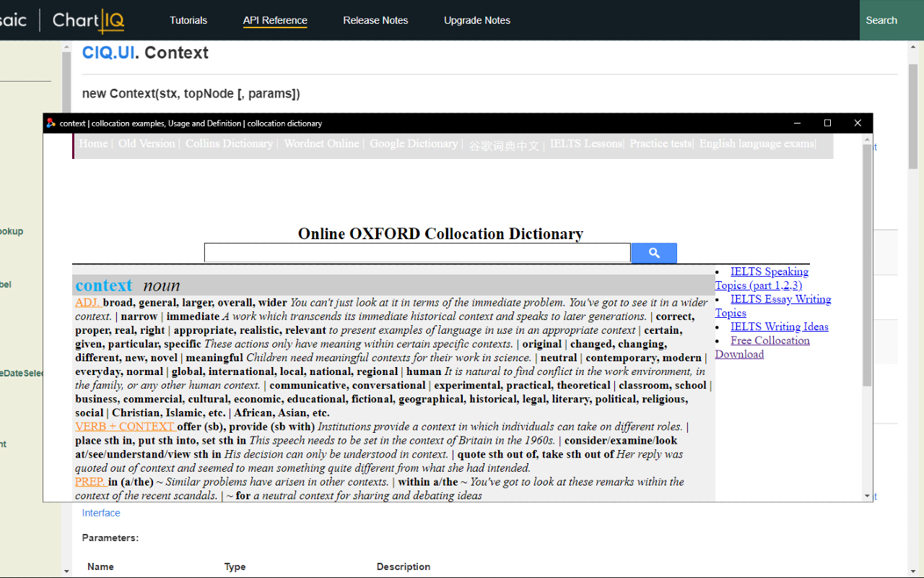Click the CIQ.UI link in the heading
The width and height of the screenshot is (924, 578).
point(108,53)
